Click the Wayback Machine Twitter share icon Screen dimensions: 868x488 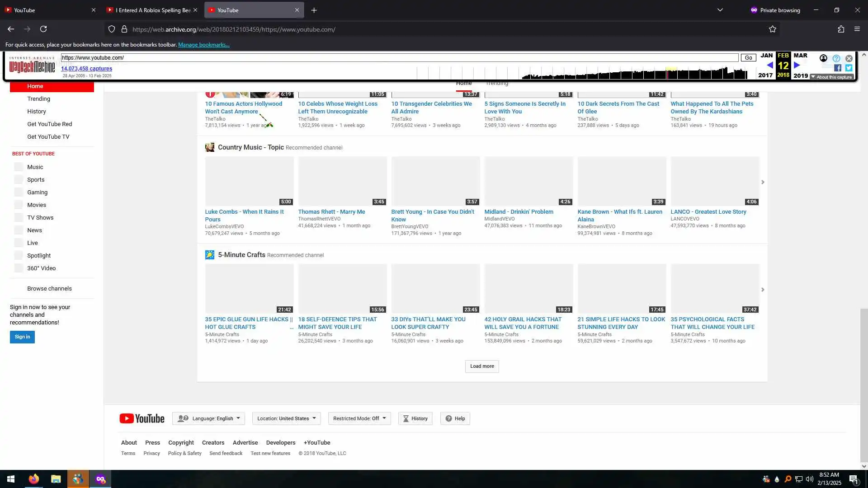click(x=849, y=68)
